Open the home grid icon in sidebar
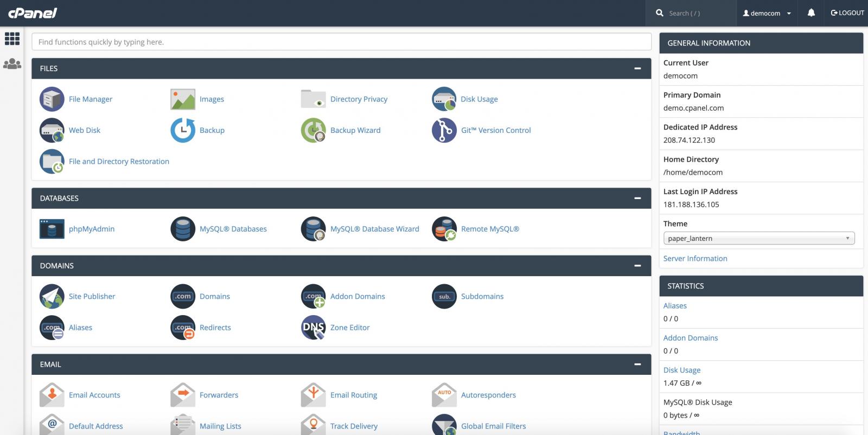This screenshot has height=435, width=868. [12, 39]
